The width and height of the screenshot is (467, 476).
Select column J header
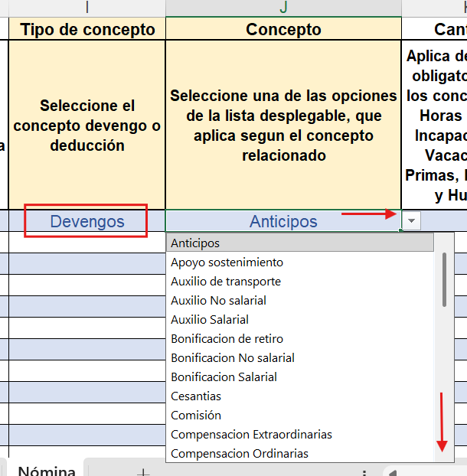(x=283, y=8)
